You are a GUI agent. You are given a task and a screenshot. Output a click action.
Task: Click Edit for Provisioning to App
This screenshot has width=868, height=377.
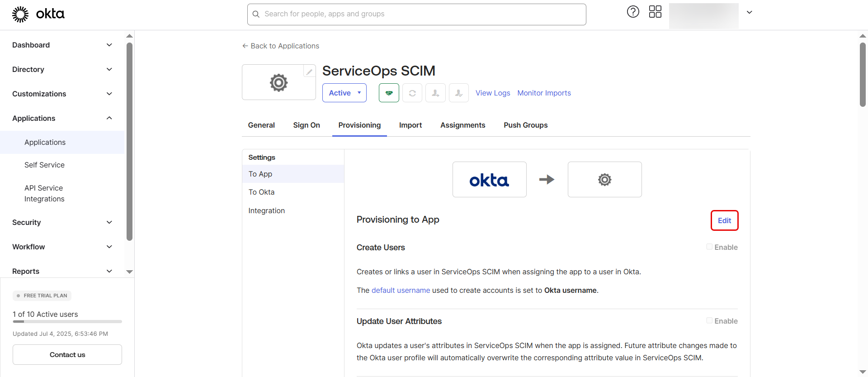(724, 220)
